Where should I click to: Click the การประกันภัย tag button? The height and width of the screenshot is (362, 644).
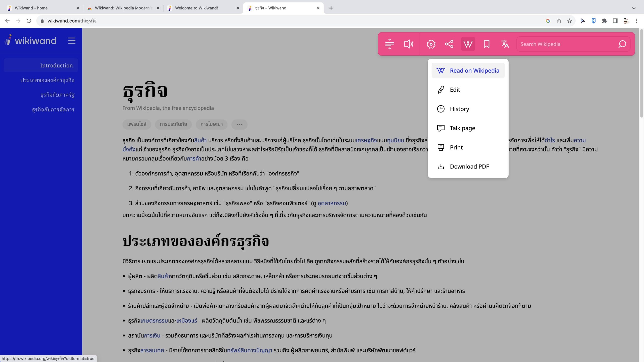[x=173, y=124]
